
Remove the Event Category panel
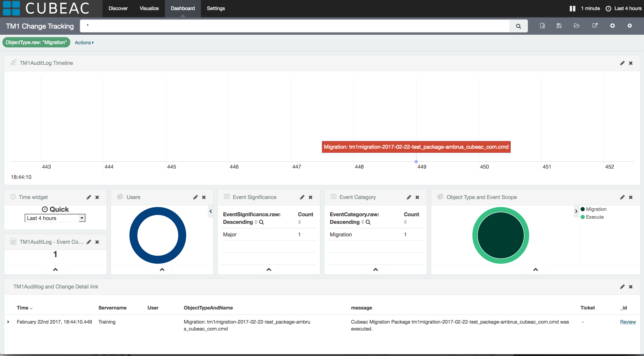(417, 197)
